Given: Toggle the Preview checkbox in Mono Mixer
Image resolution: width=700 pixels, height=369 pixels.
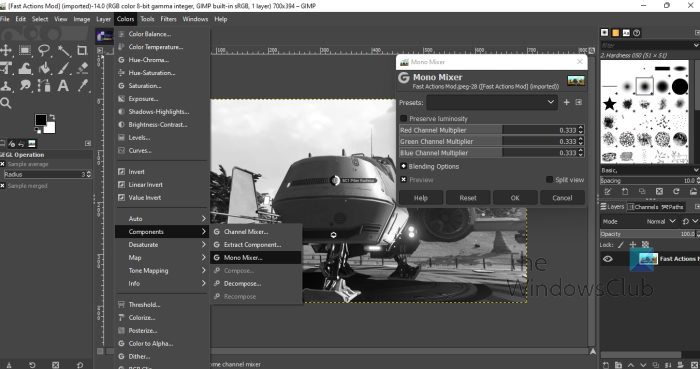Looking at the screenshot, I should pyautogui.click(x=404, y=179).
